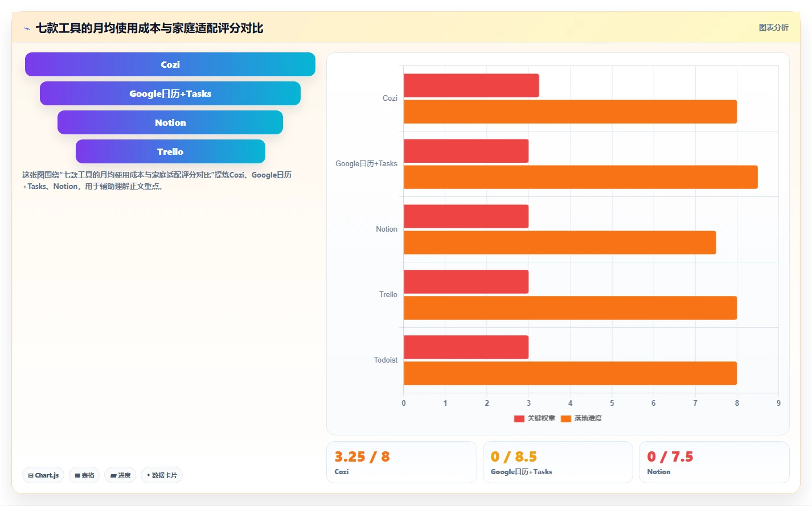Select the Cozi funnel bar
Image resolution: width=812 pixels, height=506 pixels.
[x=170, y=64]
